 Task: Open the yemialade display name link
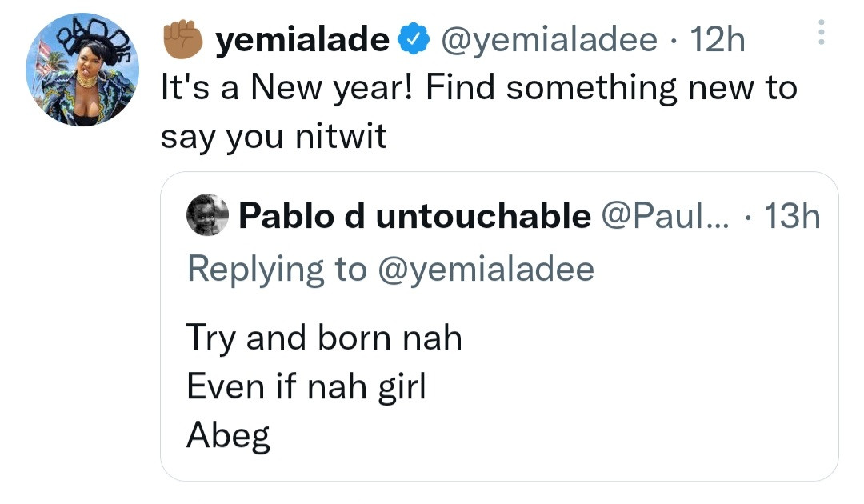(302, 40)
